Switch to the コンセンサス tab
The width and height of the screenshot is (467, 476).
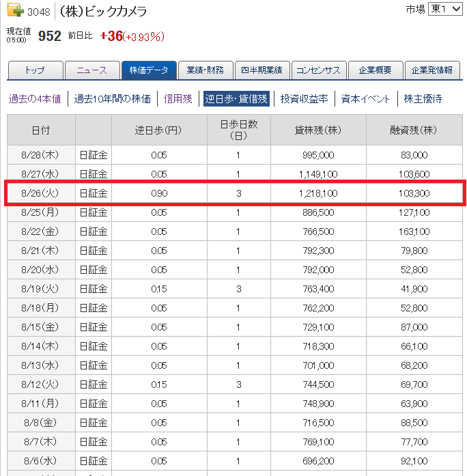pyautogui.click(x=319, y=70)
